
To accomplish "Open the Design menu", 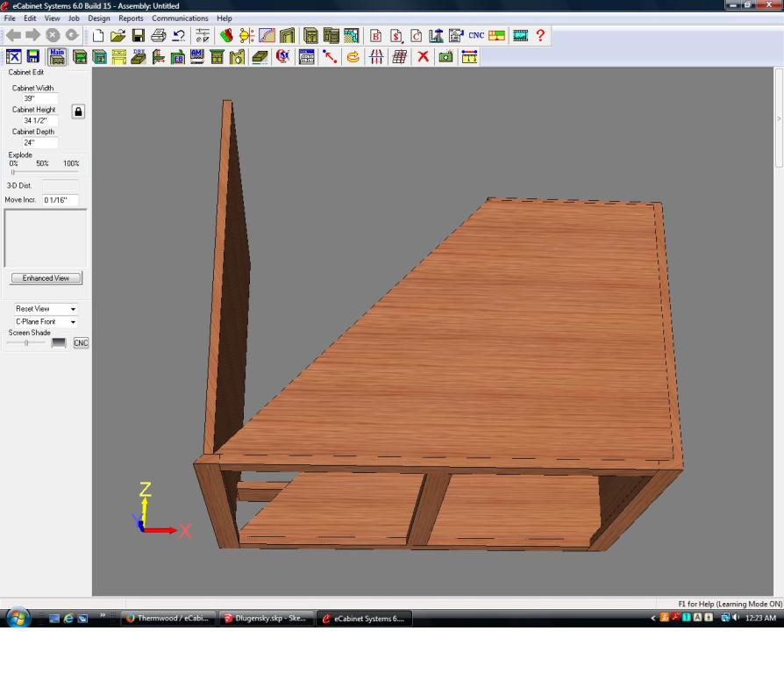I will pyautogui.click(x=99, y=18).
